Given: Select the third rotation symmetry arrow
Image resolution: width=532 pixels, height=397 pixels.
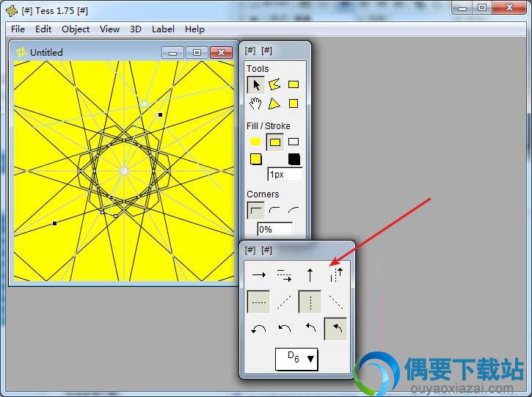Looking at the screenshot, I should pyautogui.click(x=310, y=328).
